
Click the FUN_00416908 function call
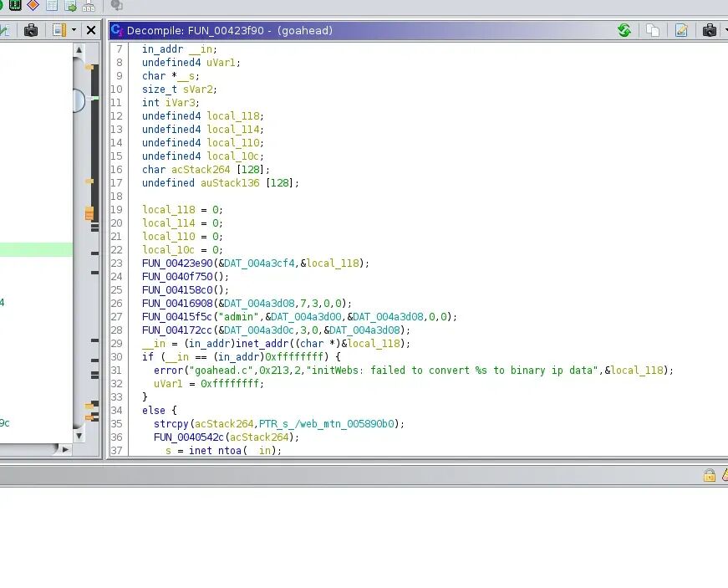point(177,304)
